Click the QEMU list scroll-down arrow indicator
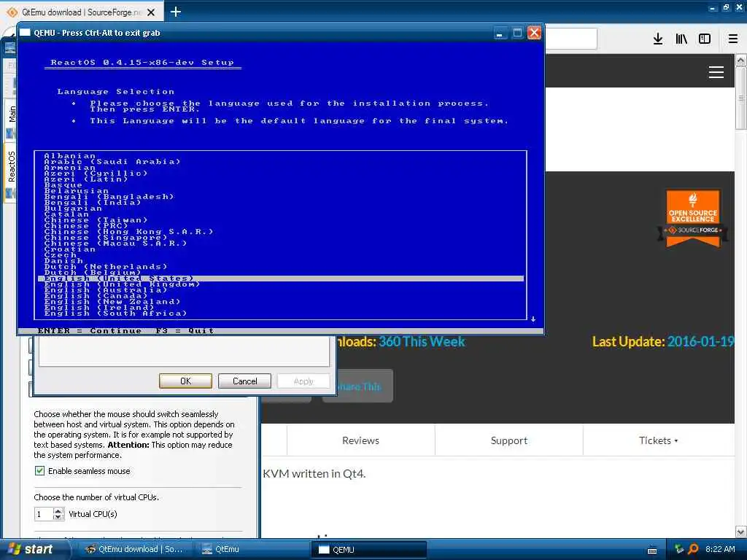The image size is (747, 560). pyautogui.click(x=533, y=319)
